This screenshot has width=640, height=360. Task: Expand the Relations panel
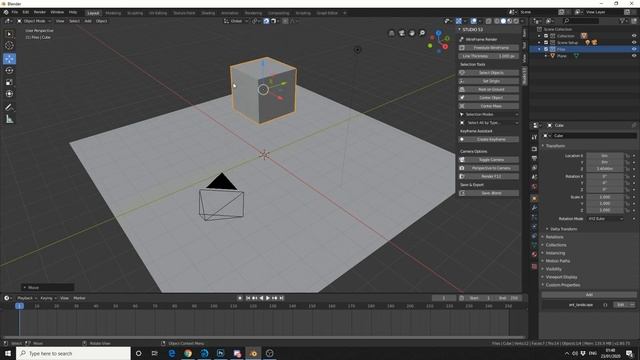click(554, 237)
